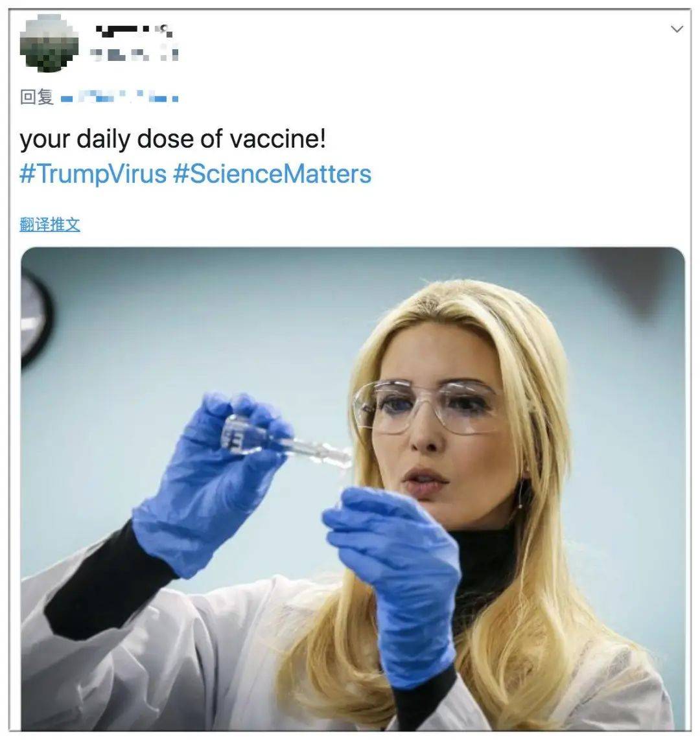Image resolution: width=700 pixels, height=740 pixels.
Task: Open the tweet options chevron menu
Action: point(677,29)
